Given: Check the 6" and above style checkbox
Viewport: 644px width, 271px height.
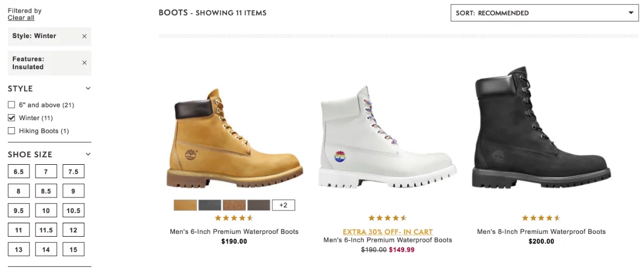Looking at the screenshot, I should [x=11, y=105].
